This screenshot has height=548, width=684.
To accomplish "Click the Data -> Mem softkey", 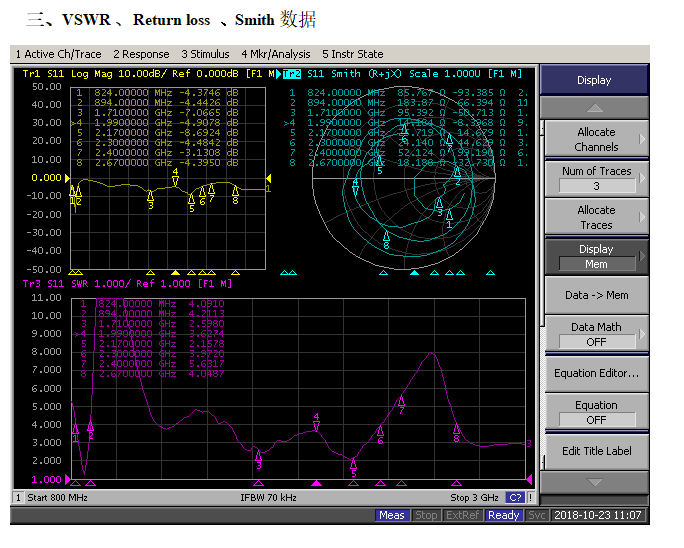I will [596, 295].
